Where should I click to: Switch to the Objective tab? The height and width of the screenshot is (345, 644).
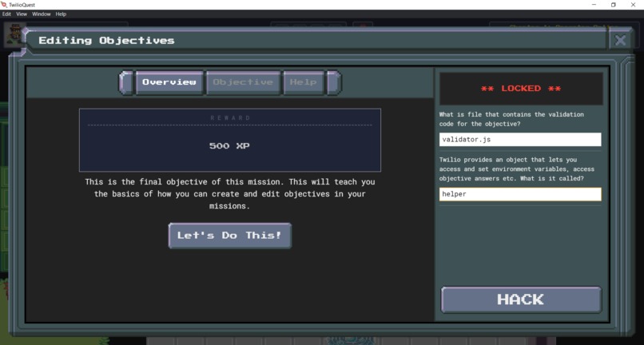[243, 82]
